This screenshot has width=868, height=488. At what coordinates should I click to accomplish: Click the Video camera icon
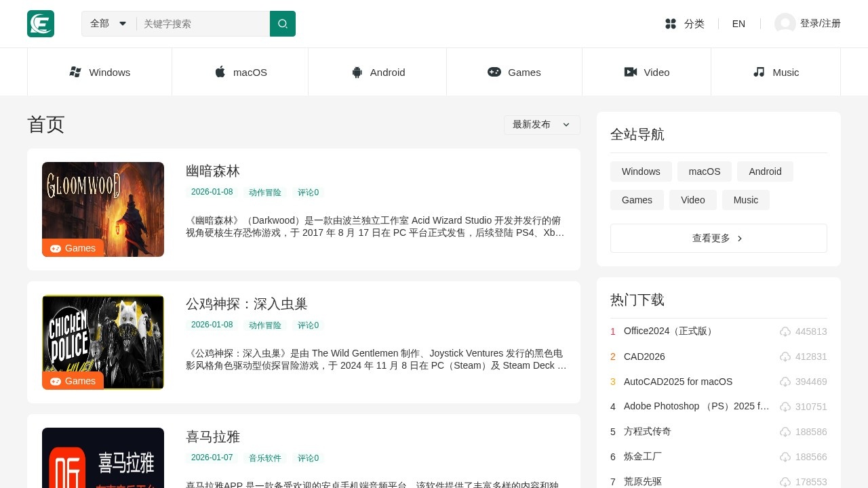[x=631, y=72]
